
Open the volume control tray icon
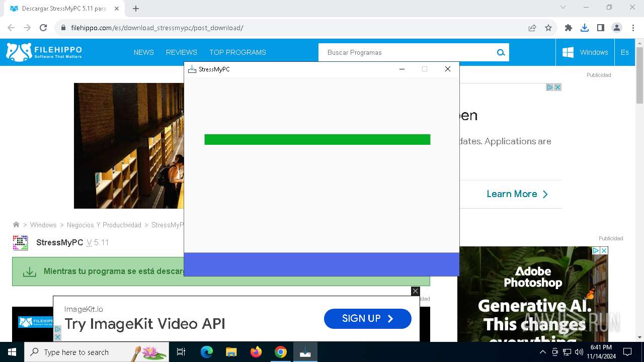579,352
